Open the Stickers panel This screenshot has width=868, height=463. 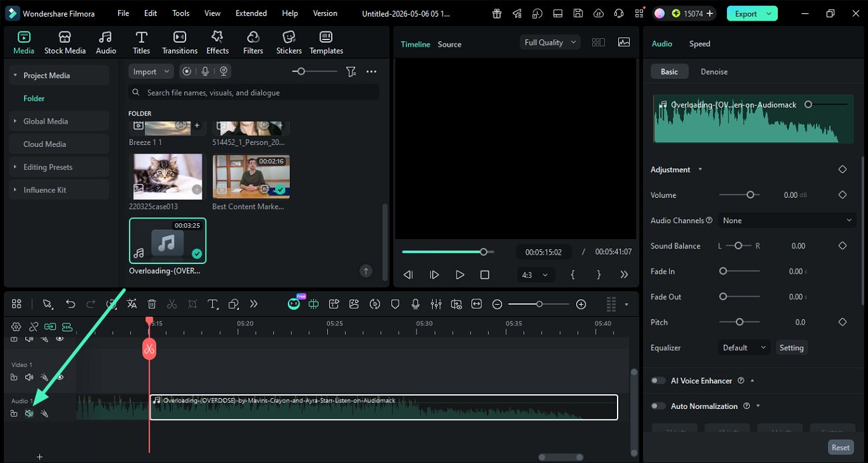click(x=288, y=43)
